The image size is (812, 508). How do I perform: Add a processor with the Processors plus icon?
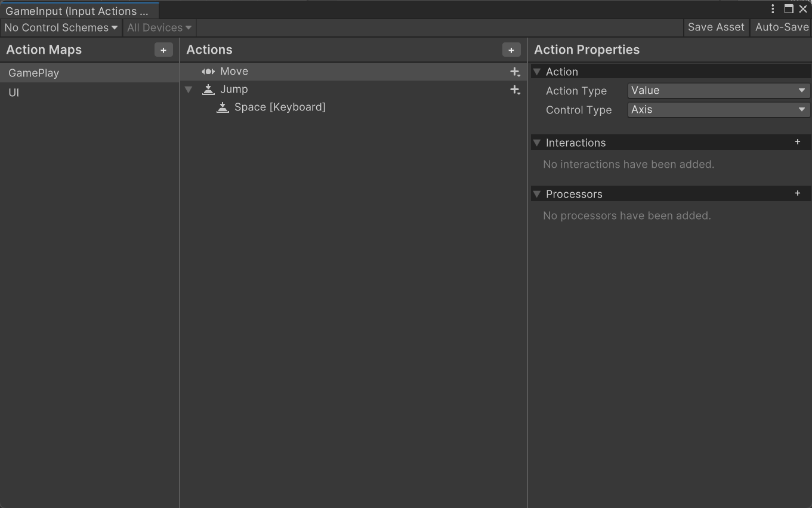tap(797, 193)
